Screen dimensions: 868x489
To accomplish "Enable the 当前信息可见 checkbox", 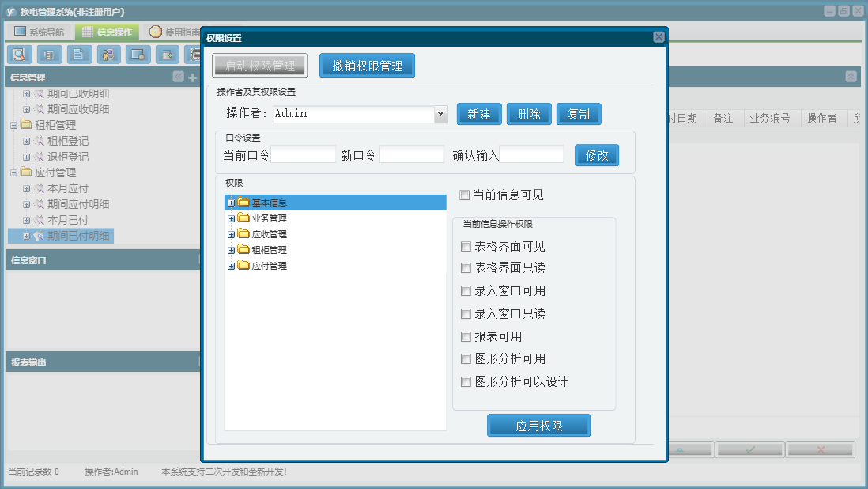I will (x=465, y=195).
